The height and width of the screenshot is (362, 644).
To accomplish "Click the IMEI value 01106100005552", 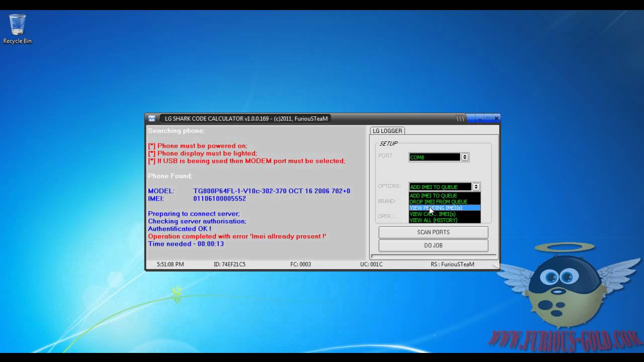I will tap(219, 199).
